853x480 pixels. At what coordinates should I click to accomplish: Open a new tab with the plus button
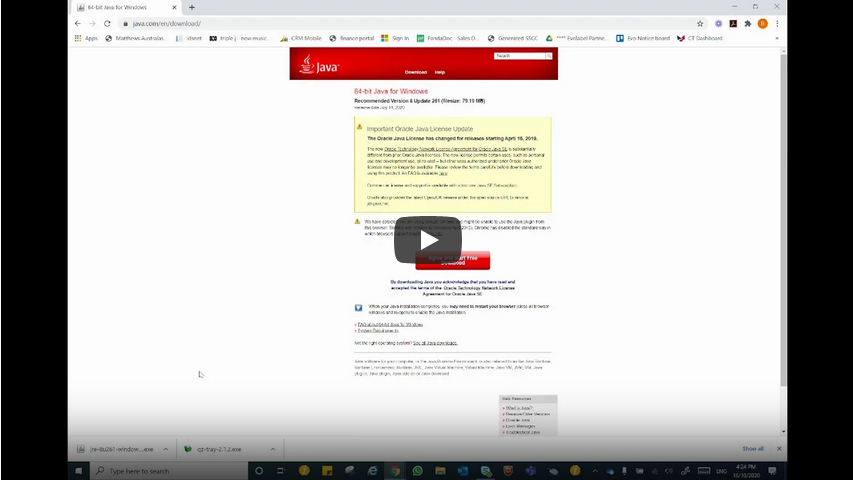click(x=191, y=8)
